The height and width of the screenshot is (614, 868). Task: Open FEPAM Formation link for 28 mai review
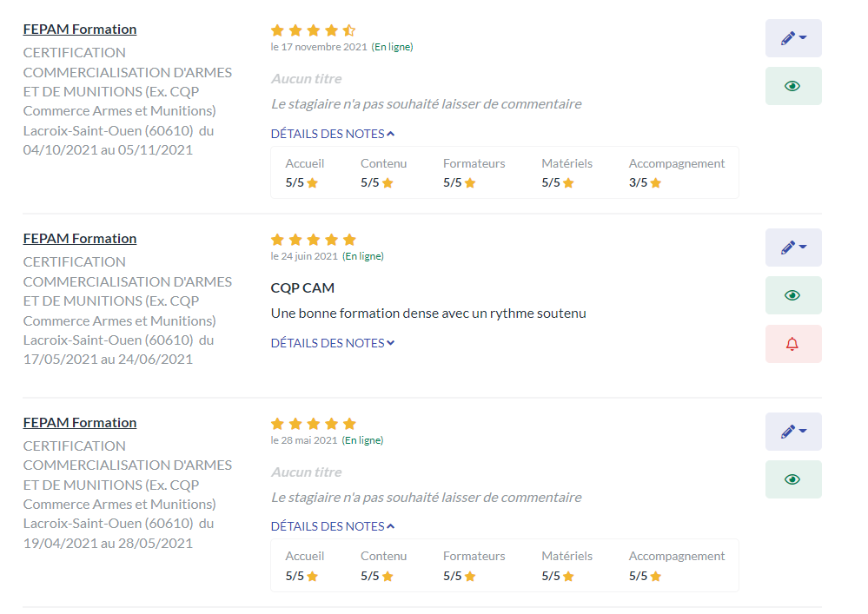tap(80, 423)
